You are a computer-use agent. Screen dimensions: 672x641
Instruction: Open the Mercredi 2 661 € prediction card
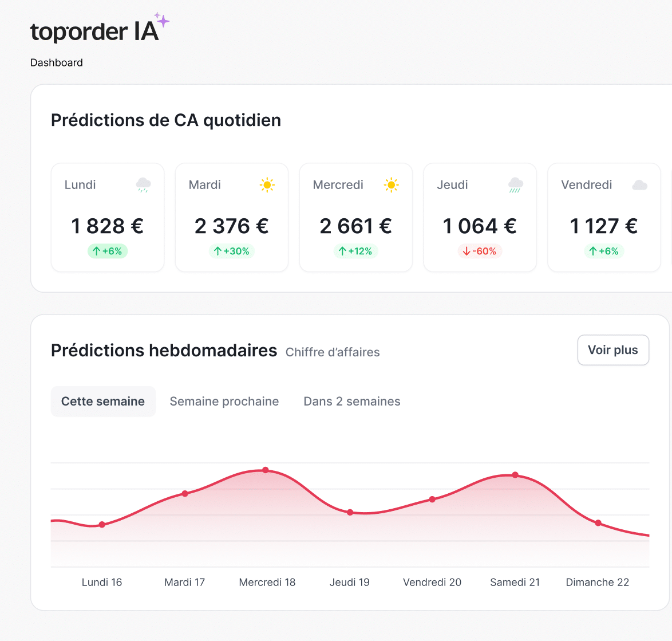355,218
